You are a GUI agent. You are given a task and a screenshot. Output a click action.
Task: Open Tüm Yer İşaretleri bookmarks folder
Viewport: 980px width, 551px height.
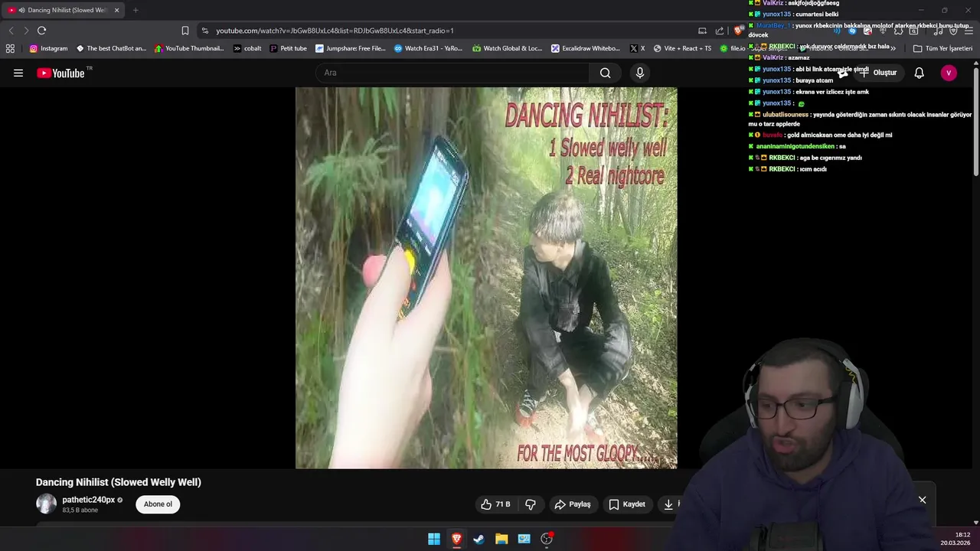[942, 48]
